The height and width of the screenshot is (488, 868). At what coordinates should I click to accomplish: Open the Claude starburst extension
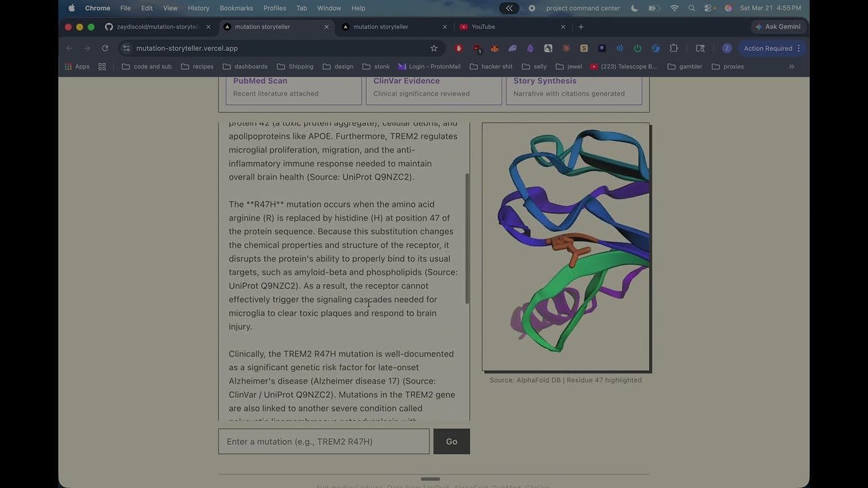click(x=566, y=48)
